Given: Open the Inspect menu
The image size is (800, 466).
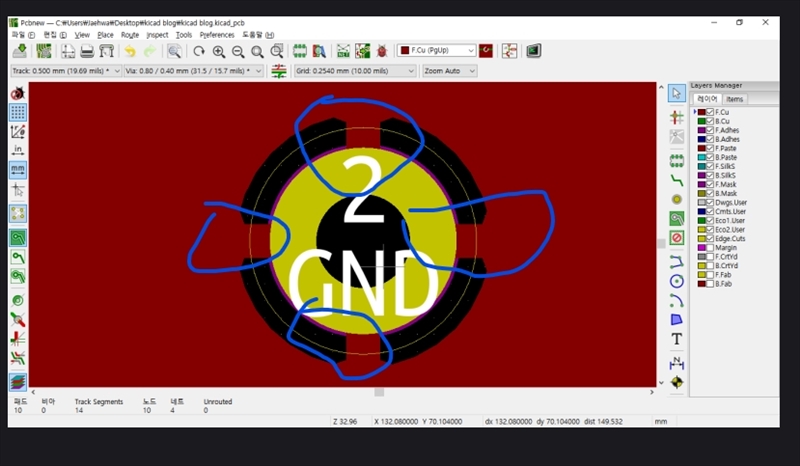Looking at the screenshot, I should (157, 35).
